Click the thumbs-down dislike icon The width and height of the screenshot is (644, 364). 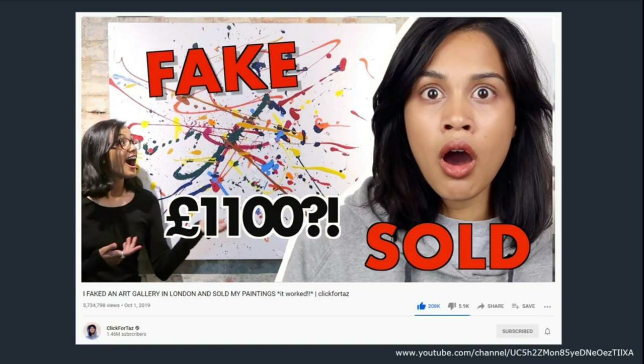point(452,306)
